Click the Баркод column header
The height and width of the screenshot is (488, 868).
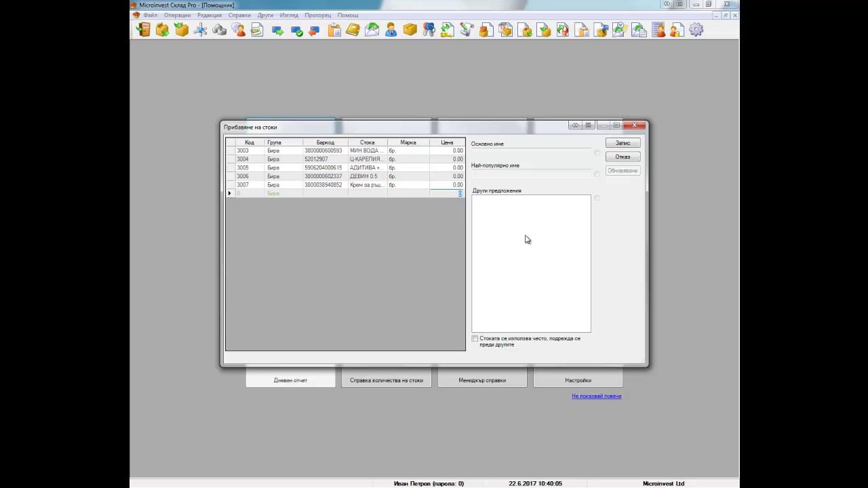click(325, 142)
